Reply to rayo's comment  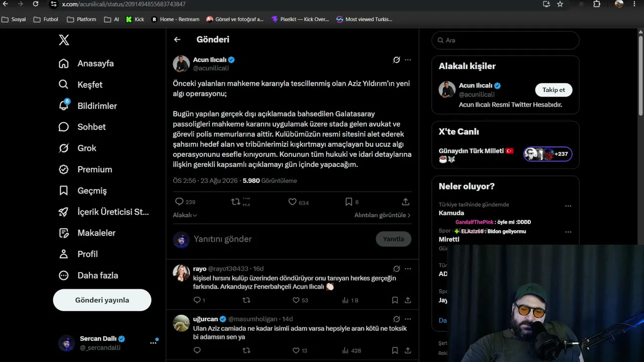pos(197,300)
